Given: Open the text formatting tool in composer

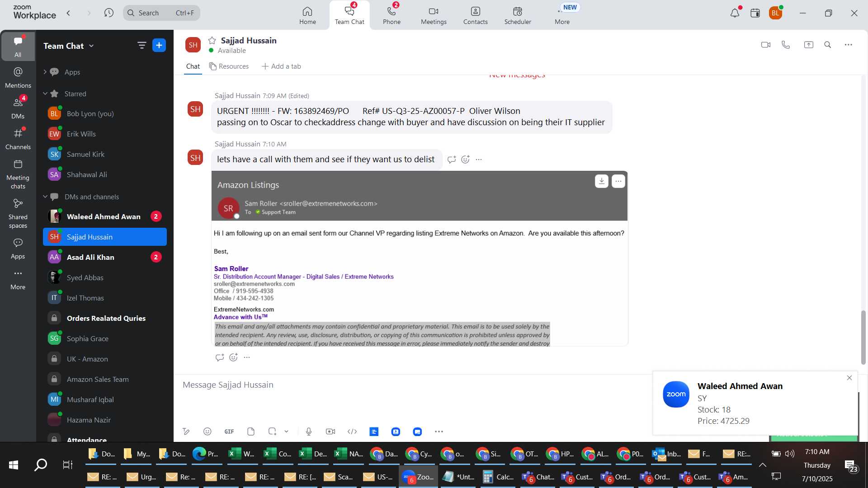Looking at the screenshot, I should (x=186, y=432).
